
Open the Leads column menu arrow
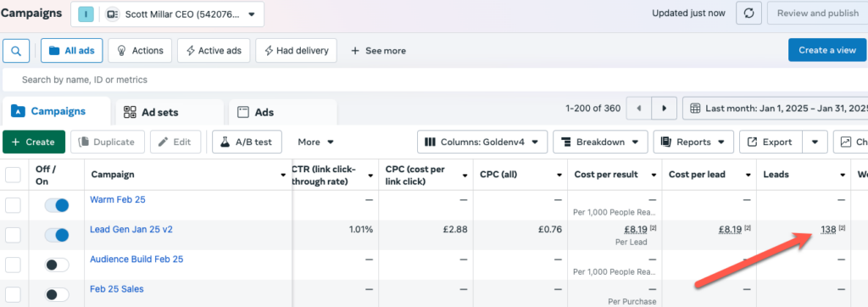pyautogui.click(x=843, y=175)
